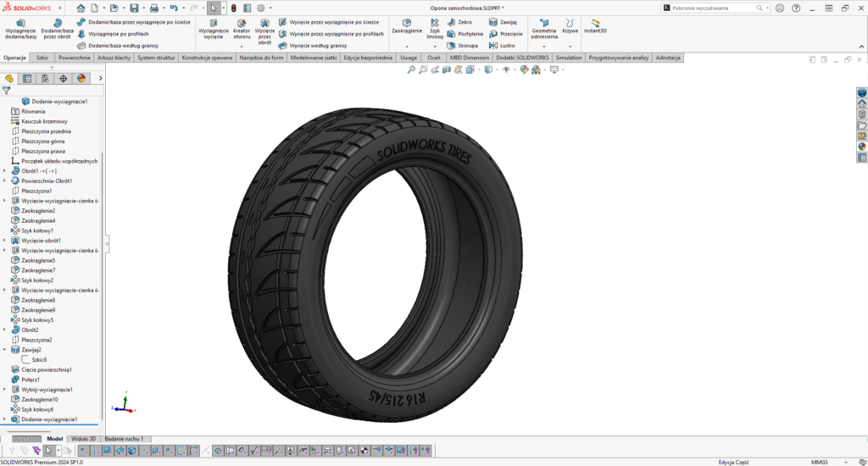Image resolution: width=868 pixels, height=466 pixels.
Task: Switch to Simulation tab
Action: pos(569,58)
